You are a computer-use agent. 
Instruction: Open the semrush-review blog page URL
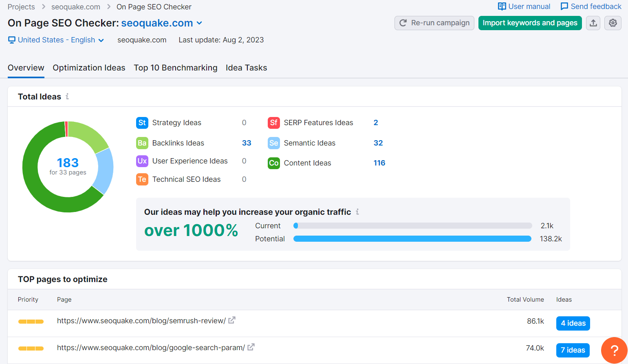point(141,321)
